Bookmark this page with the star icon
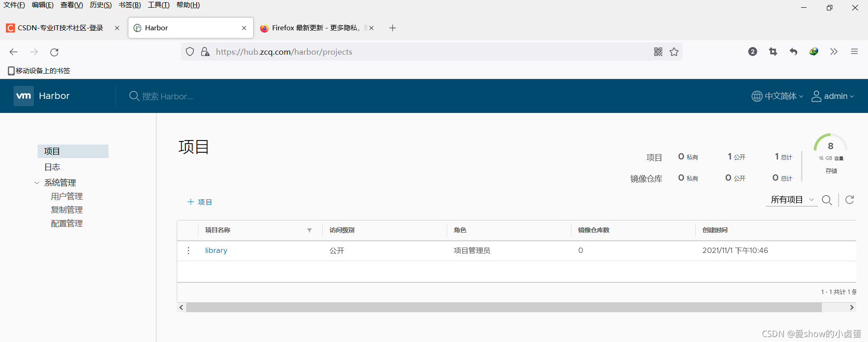This screenshot has height=342, width=868. coord(674,52)
